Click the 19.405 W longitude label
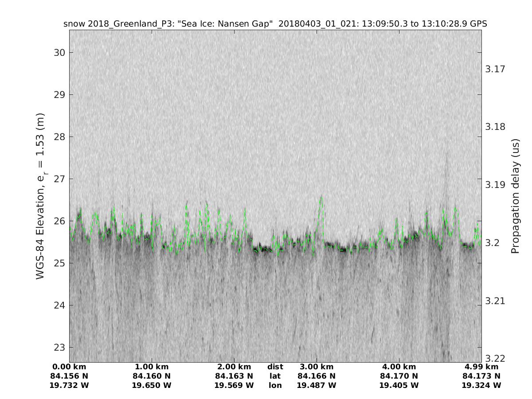Viewport: 532px width, 399px height. (399, 385)
